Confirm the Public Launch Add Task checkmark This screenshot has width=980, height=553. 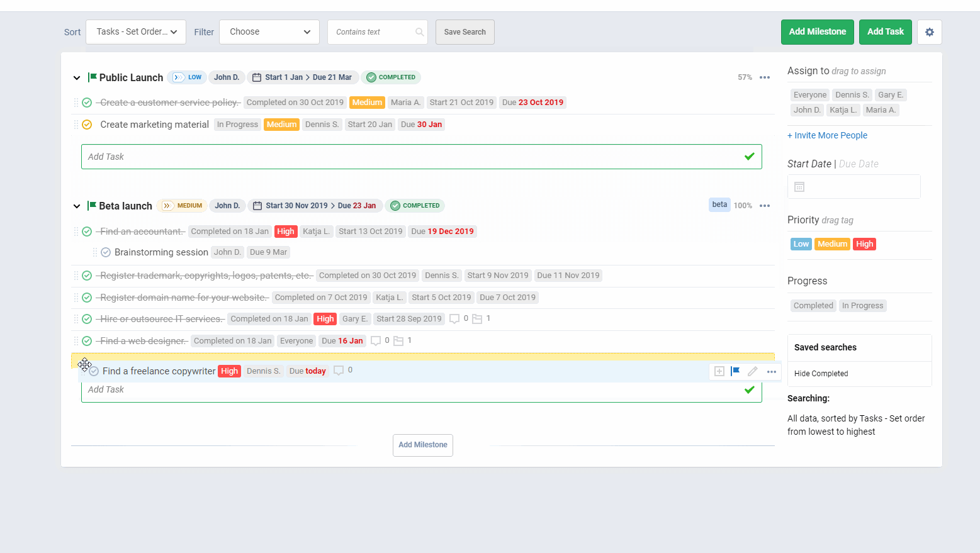tap(749, 157)
